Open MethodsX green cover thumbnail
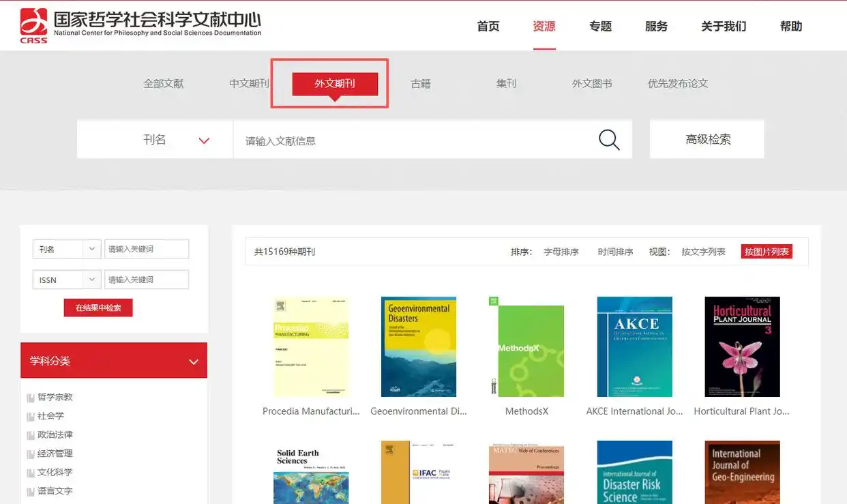This screenshot has height=504, width=847. (526, 346)
